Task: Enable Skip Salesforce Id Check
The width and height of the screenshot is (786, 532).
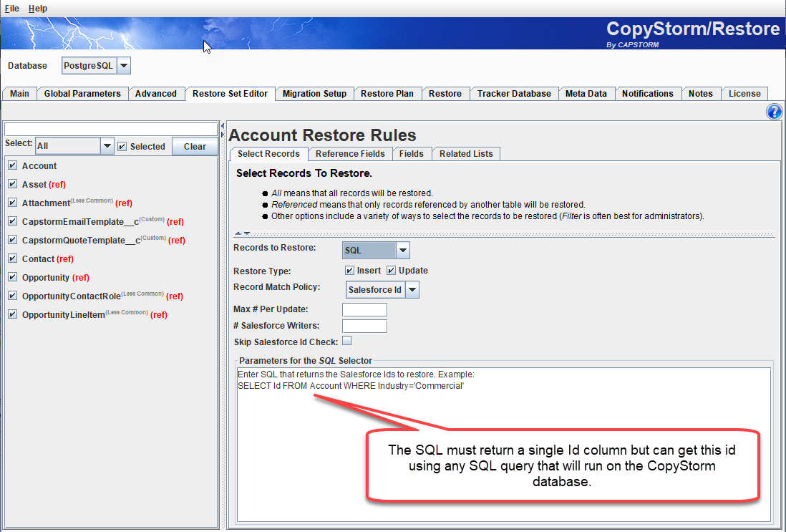Action: point(347,341)
